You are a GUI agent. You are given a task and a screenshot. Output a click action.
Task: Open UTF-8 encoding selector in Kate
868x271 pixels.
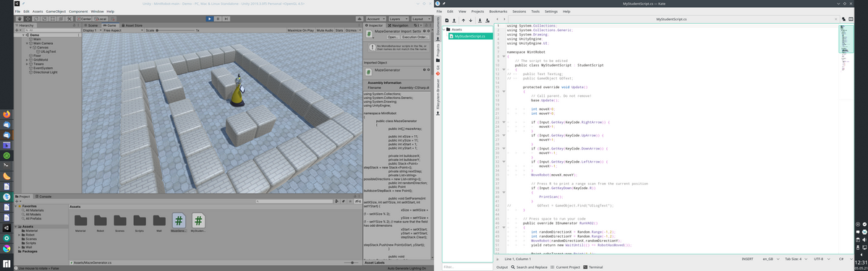(x=822, y=259)
